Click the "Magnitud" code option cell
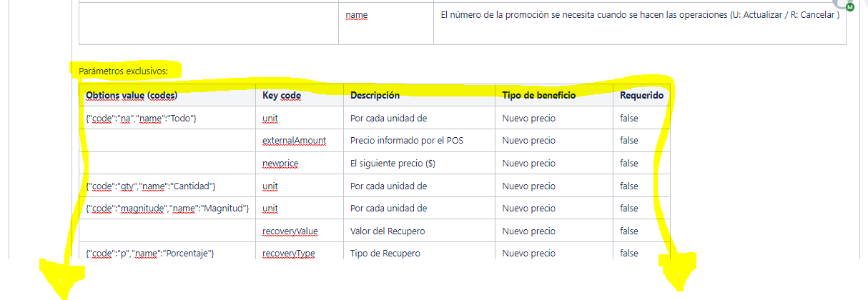This screenshot has height=300, width=868. pos(167,209)
